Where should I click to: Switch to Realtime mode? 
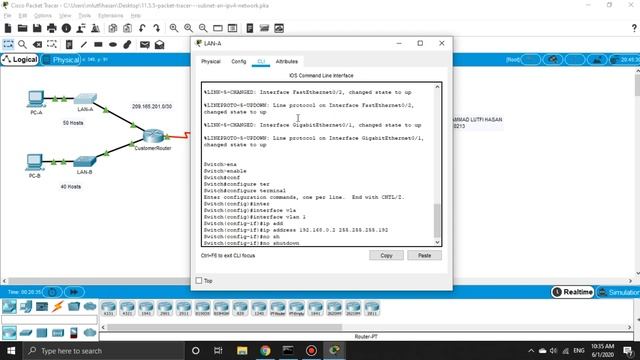coord(572,292)
